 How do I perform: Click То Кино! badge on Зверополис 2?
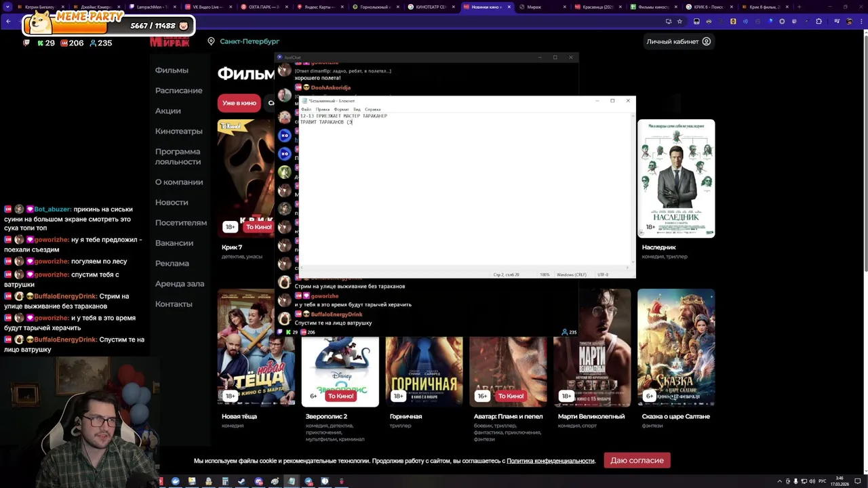[340, 396]
